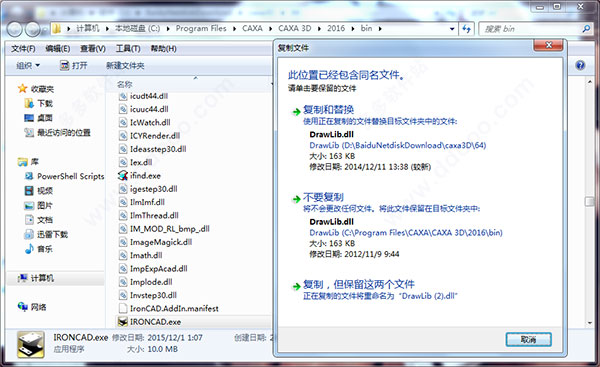Open the 查看(V) menu
Screen dimensions: 600x367
93,49
